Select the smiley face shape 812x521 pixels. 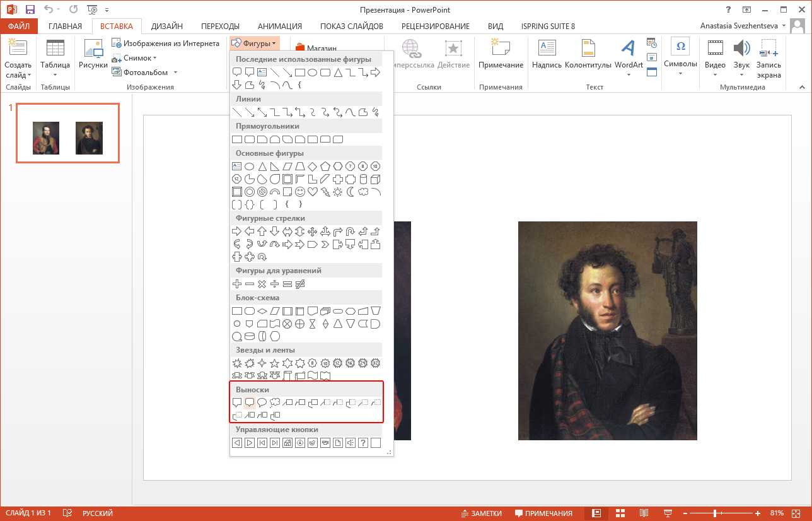300,192
